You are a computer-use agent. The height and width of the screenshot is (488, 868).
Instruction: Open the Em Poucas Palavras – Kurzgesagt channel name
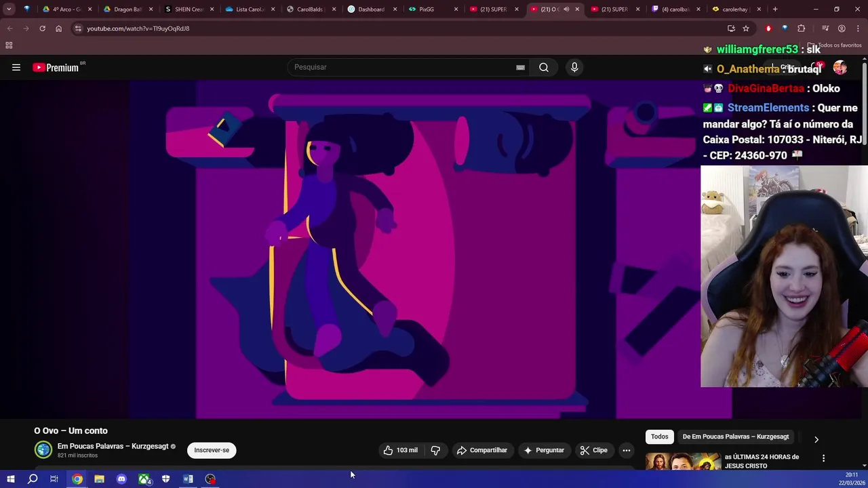113,446
